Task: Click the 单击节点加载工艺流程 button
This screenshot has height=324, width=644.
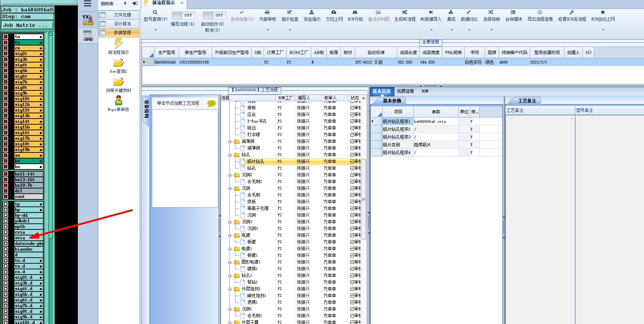Action: tap(178, 103)
